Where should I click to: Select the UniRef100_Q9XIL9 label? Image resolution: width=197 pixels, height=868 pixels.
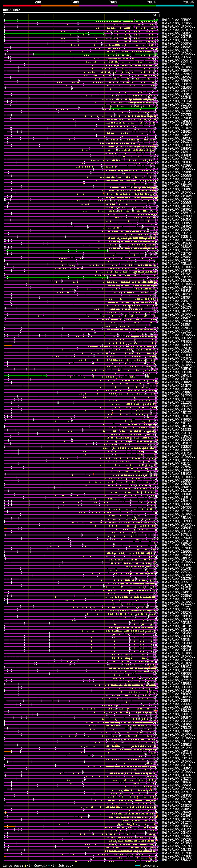coord(177,64)
